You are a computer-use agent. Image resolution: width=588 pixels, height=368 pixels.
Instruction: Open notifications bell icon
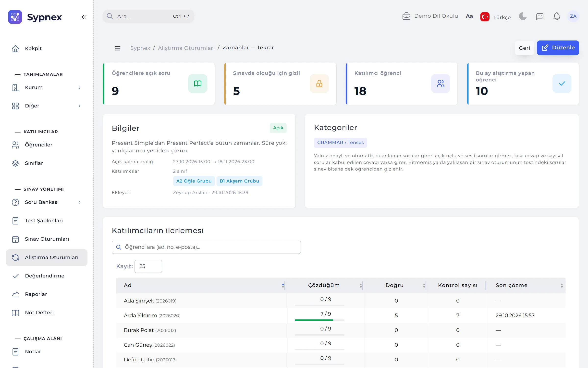click(557, 16)
